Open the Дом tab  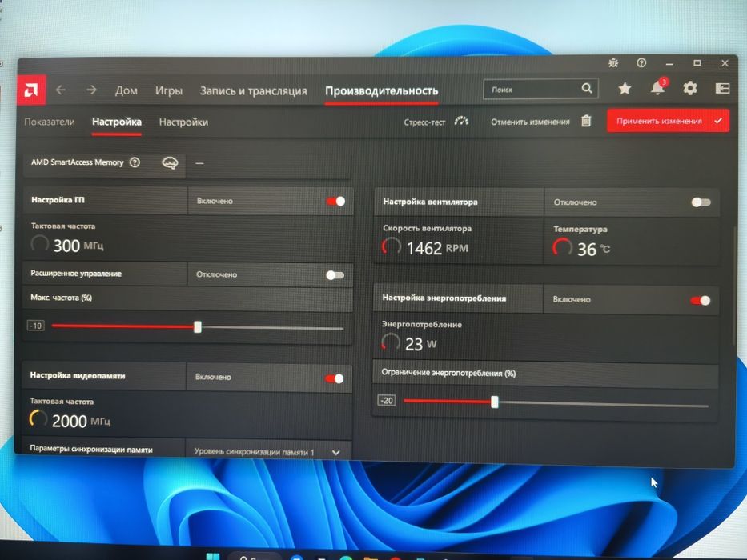(127, 90)
